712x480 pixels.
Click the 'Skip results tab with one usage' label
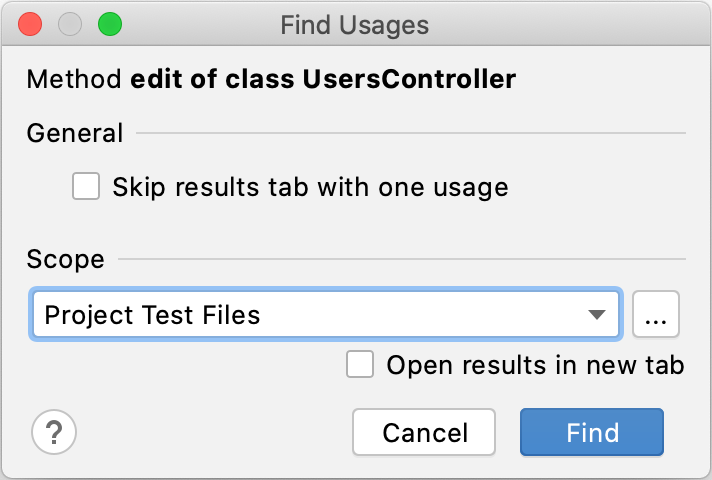(x=310, y=187)
